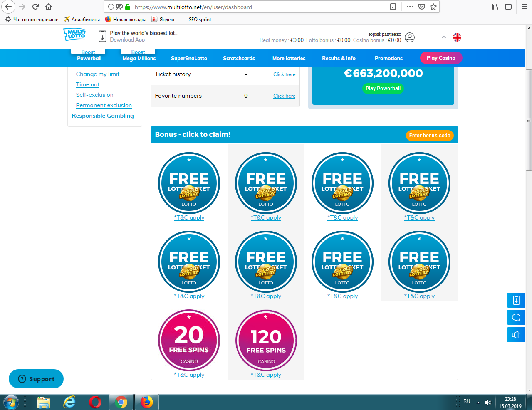Click Enter bonus code button

pos(429,136)
